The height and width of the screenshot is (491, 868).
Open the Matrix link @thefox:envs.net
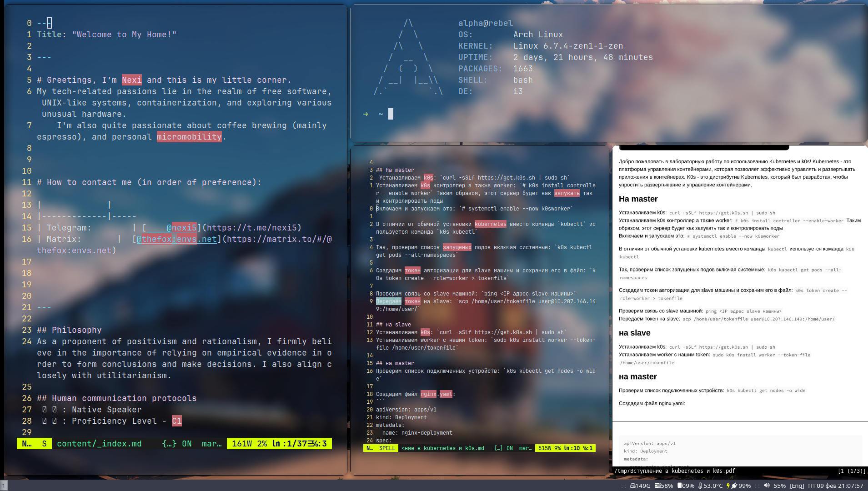point(175,239)
